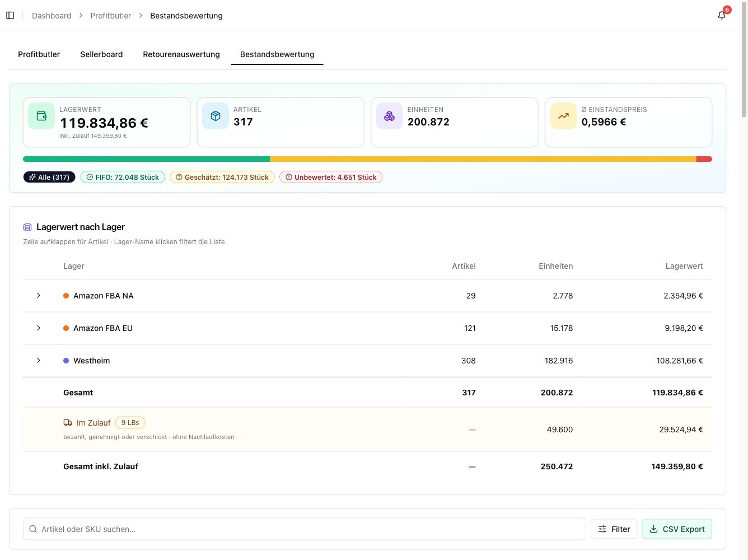Screen dimensions: 748x560
Task: Expand the Amazon FBA EU row
Action: [x=39, y=328]
